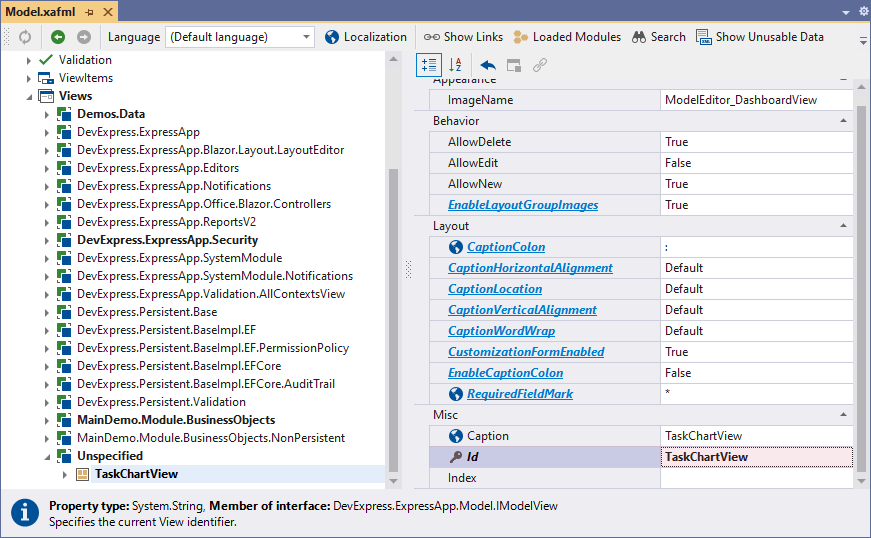Click the AllowEdit value False
The width and height of the screenshot is (871, 538).
click(x=757, y=163)
